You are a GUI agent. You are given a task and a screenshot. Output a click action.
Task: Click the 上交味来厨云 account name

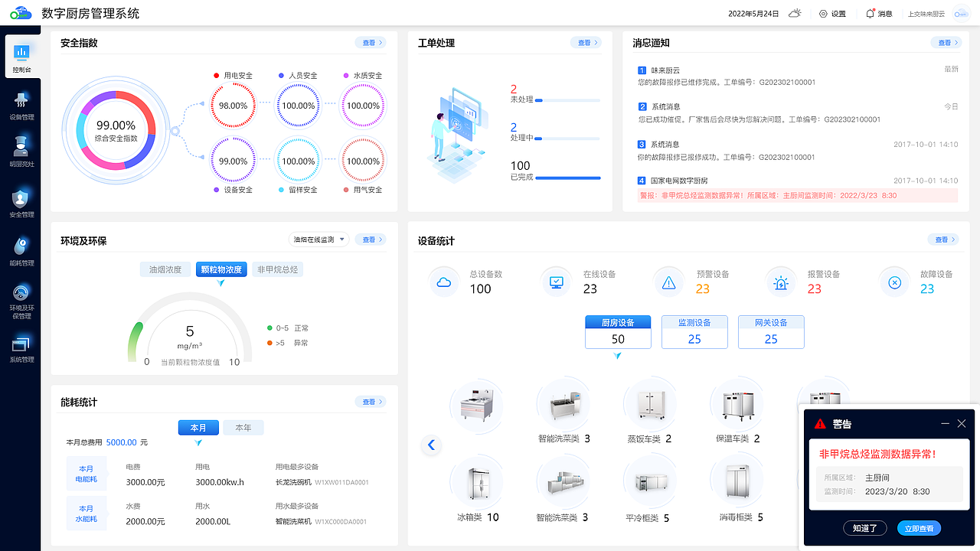[926, 14]
